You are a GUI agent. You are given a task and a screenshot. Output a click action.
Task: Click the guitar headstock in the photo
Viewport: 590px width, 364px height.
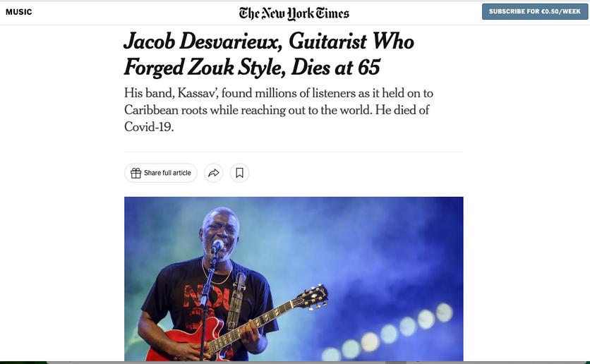[312, 297]
